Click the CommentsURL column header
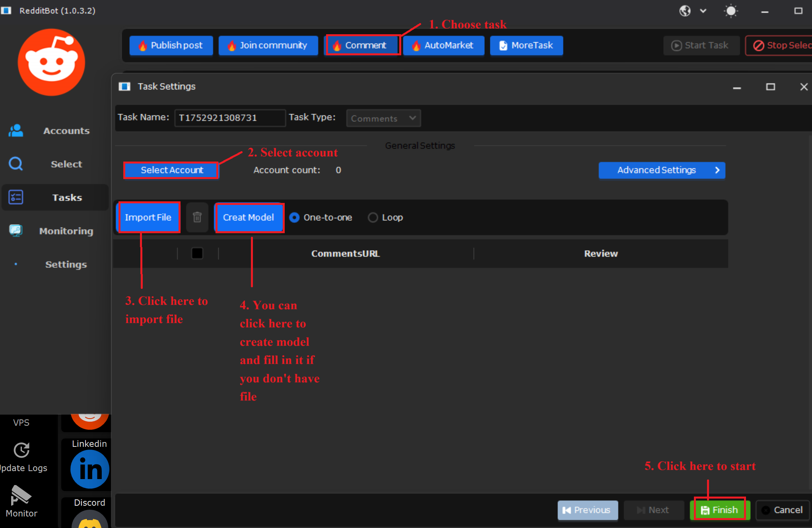Image resolution: width=812 pixels, height=528 pixels. pyautogui.click(x=346, y=253)
